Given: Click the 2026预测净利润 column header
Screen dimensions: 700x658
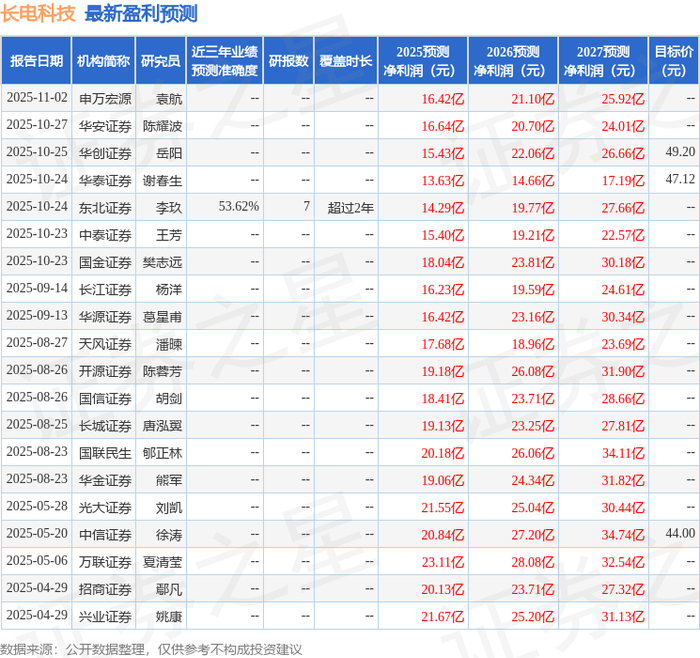Looking at the screenshot, I should [513, 61].
